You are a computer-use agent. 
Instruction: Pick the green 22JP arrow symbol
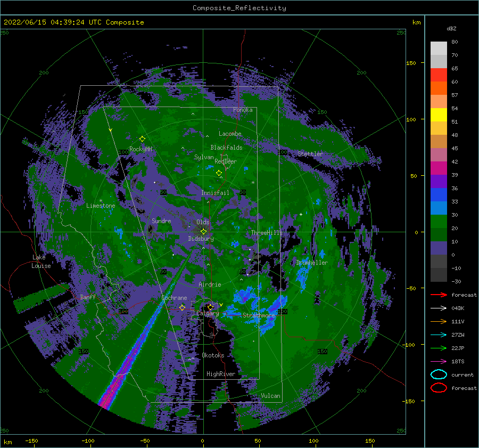click(x=439, y=348)
